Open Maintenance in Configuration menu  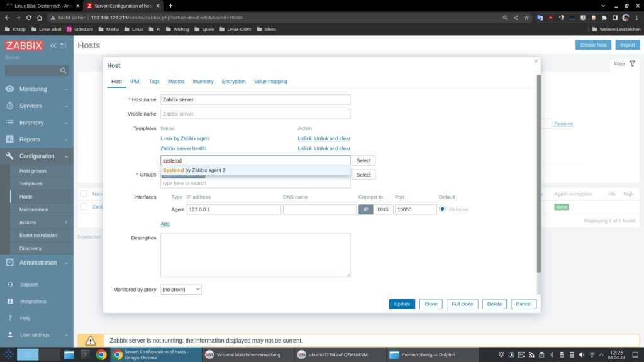click(x=34, y=209)
